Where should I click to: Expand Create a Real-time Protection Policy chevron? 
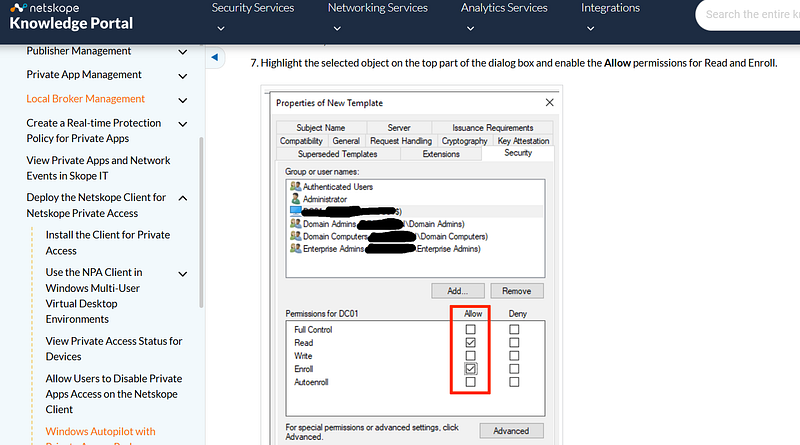[183, 124]
